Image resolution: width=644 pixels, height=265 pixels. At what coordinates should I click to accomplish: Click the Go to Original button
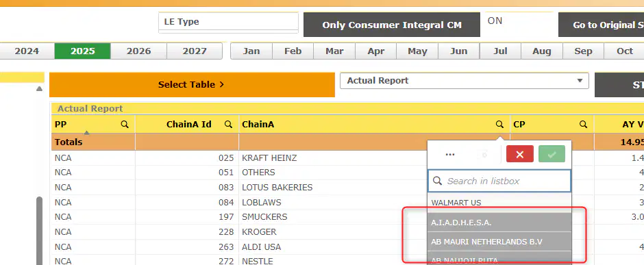(602, 25)
